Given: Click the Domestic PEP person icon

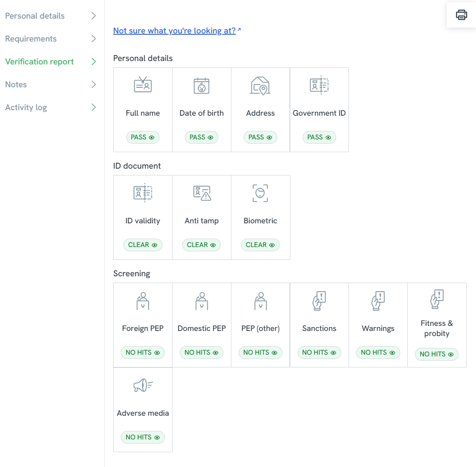Looking at the screenshot, I should click(x=202, y=301).
